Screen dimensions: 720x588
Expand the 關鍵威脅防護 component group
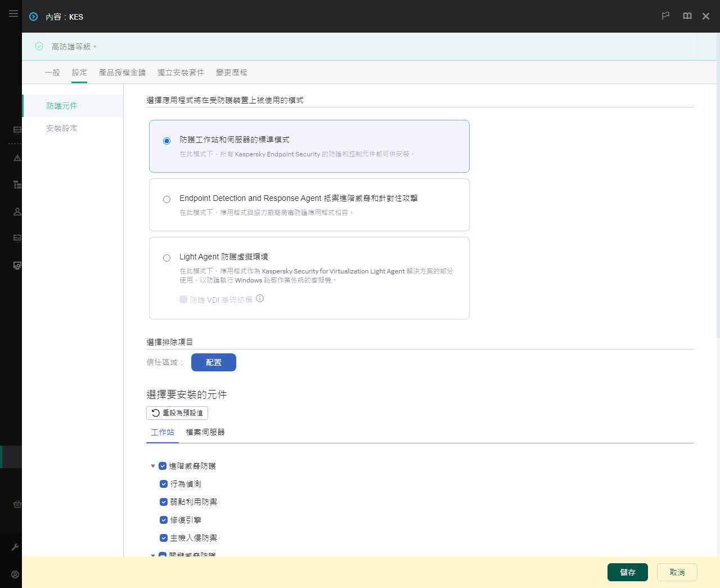click(x=152, y=555)
